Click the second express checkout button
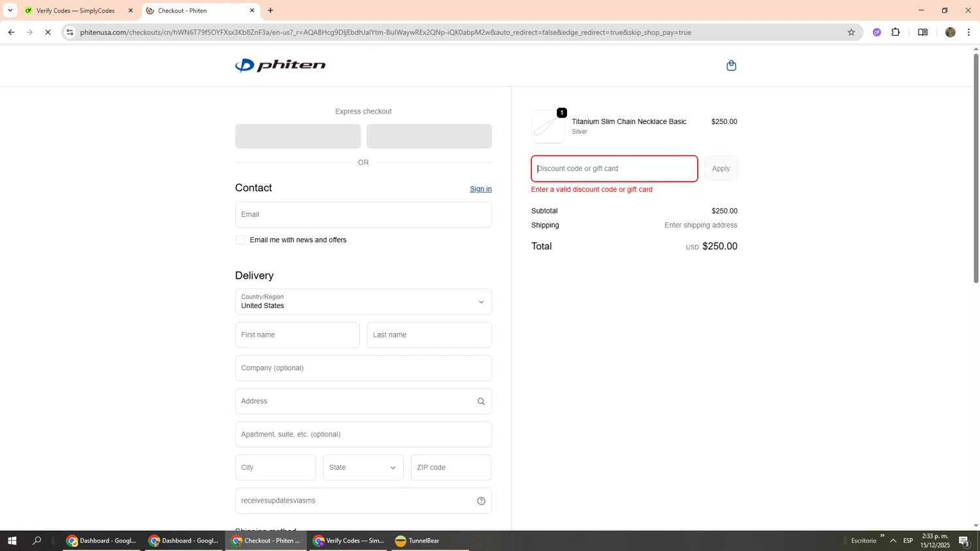 pyautogui.click(x=429, y=136)
